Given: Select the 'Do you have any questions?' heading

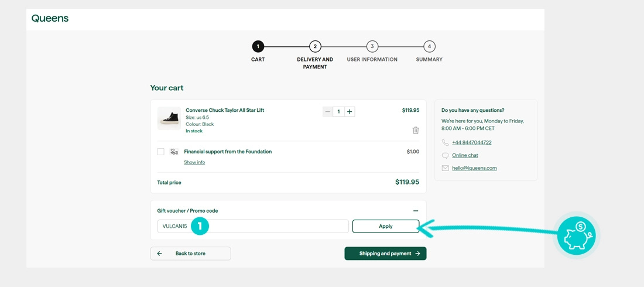Looking at the screenshot, I should coord(472,110).
